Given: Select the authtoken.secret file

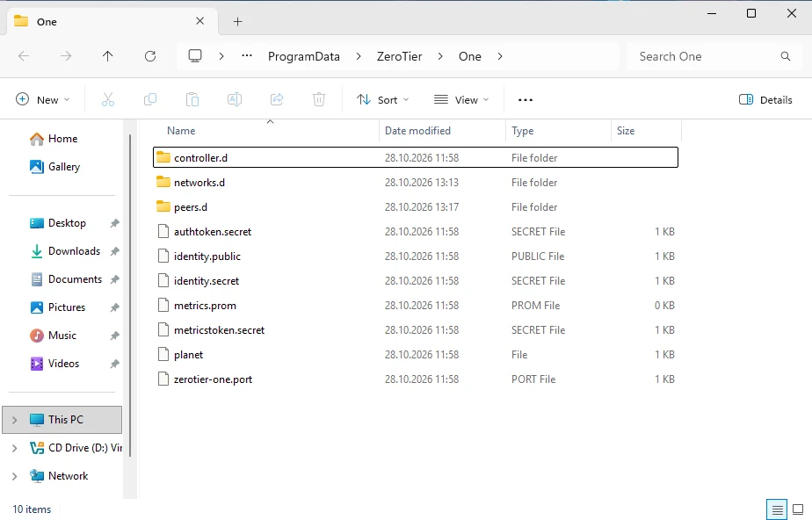Looking at the screenshot, I should (x=416, y=232).
